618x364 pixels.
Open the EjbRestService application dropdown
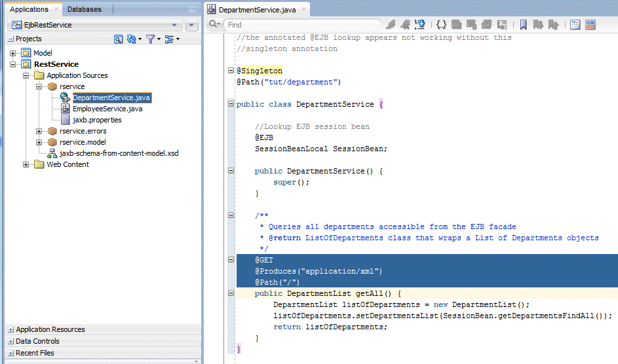coord(174,25)
